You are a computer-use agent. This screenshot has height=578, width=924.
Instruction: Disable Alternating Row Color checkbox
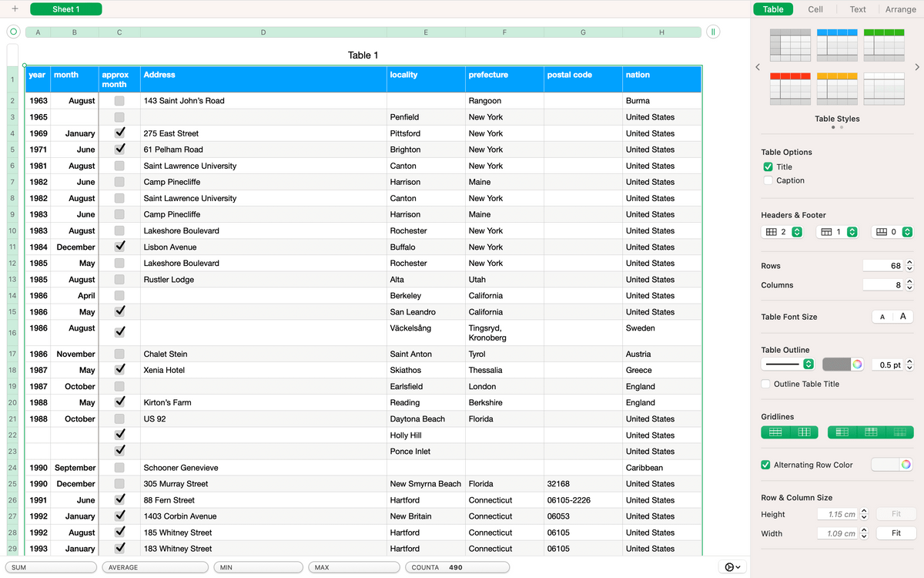point(766,465)
